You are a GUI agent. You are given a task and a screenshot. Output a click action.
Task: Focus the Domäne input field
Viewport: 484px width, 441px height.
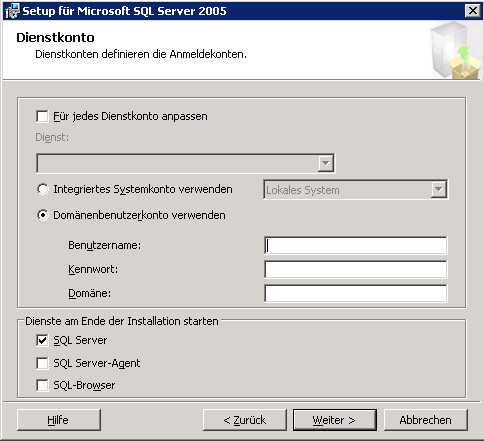[355, 293]
